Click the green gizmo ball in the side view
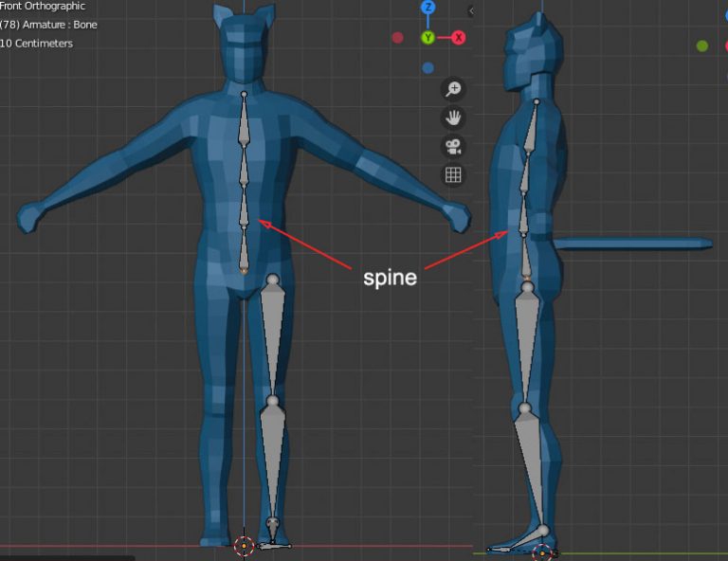This screenshot has height=561, width=728. pyautogui.click(x=702, y=45)
